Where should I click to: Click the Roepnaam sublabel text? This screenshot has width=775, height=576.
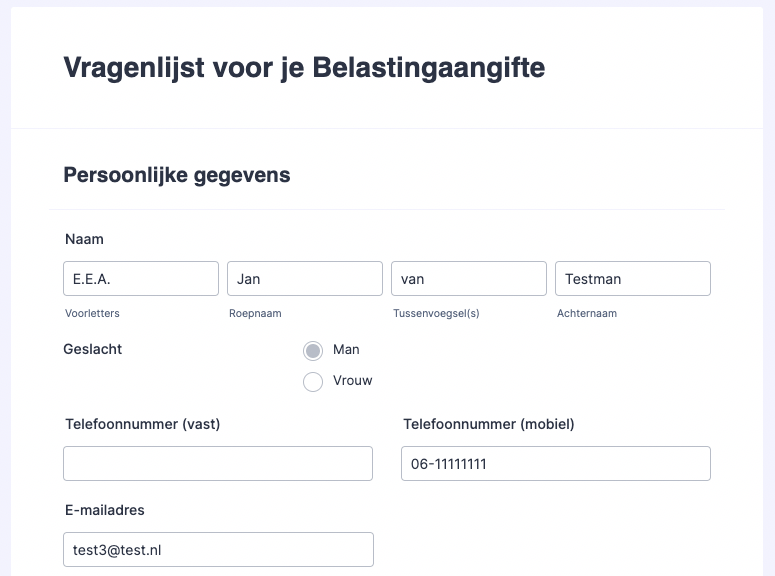(255, 313)
